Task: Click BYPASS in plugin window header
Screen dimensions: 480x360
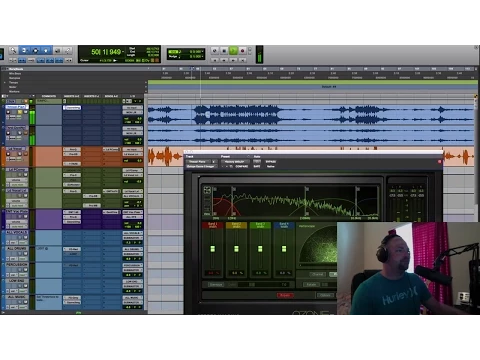Action: coord(271,162)
